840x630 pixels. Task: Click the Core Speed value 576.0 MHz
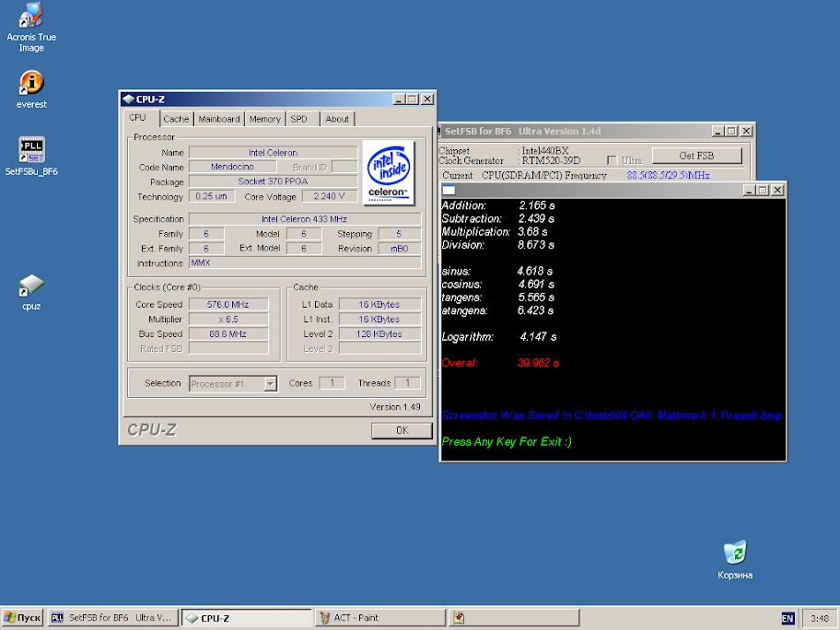(x=228, y=304)
